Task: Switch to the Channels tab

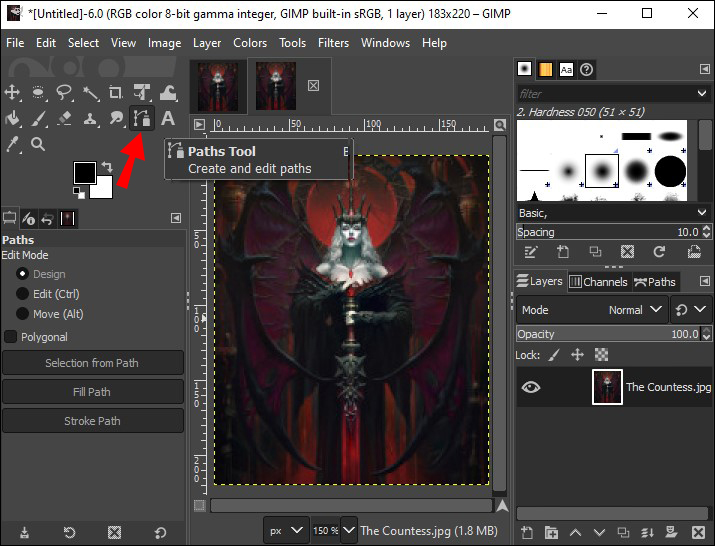Action: click(x=598, y=282)
